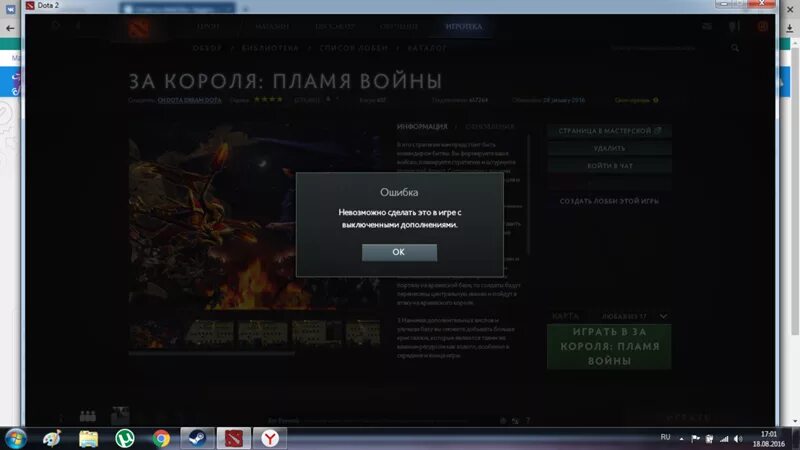Open Yandex Browser from the taskbar

270,438
